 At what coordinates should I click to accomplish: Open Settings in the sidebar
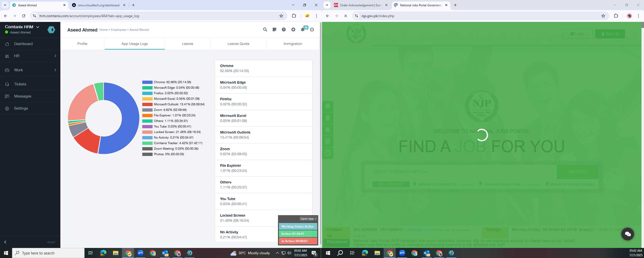point(30,108)
